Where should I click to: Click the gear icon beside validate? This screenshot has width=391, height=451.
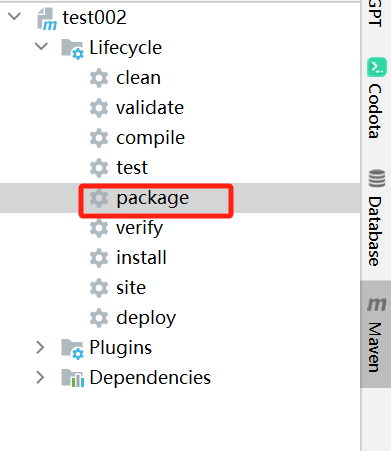click(x=99, y=108)
